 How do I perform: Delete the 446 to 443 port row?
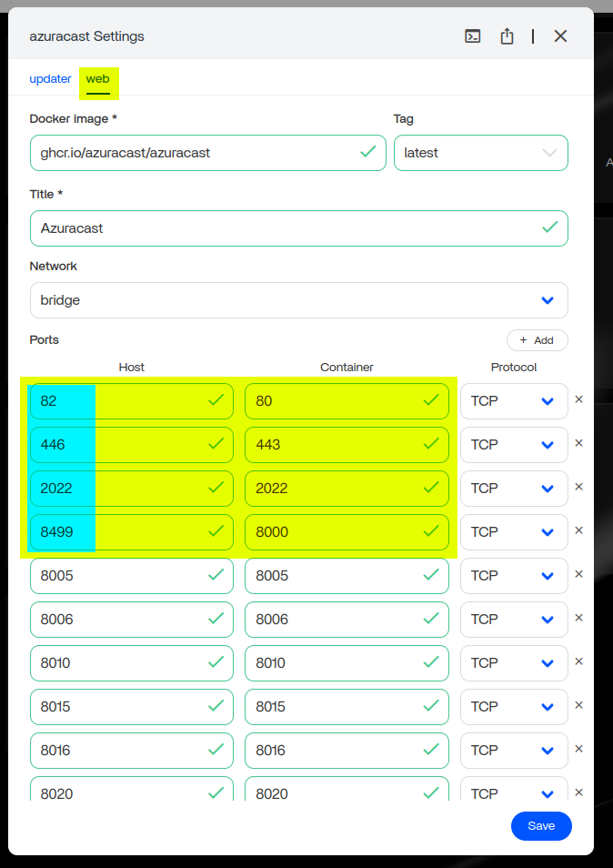coord(578,443)
